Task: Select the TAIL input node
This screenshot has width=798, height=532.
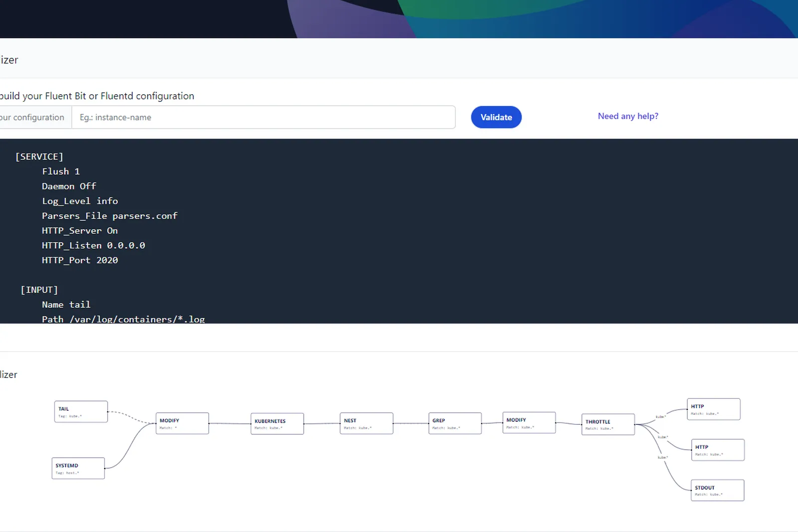Action: (81, 412)
